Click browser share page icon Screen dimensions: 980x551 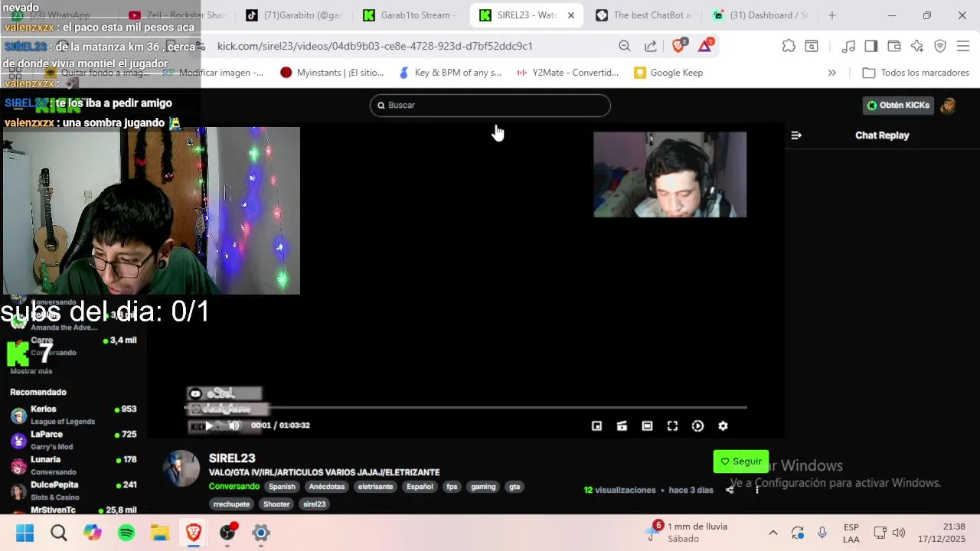651,46
